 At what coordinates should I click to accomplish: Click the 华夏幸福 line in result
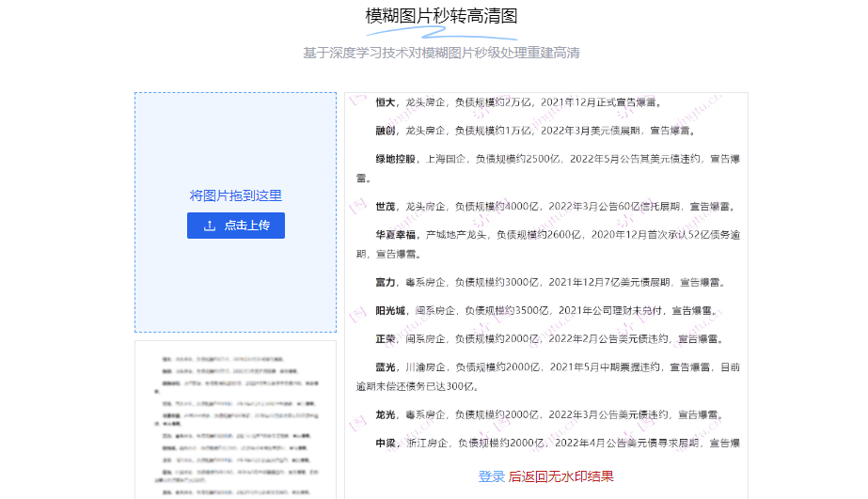click(548, 244)
